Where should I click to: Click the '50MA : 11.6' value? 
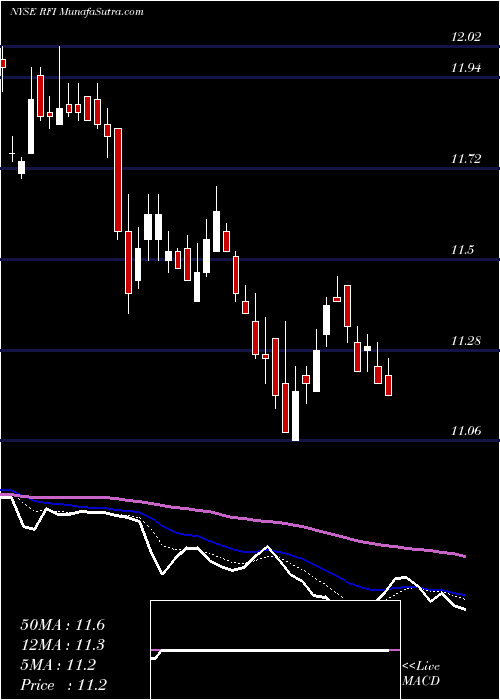(62, 625)
